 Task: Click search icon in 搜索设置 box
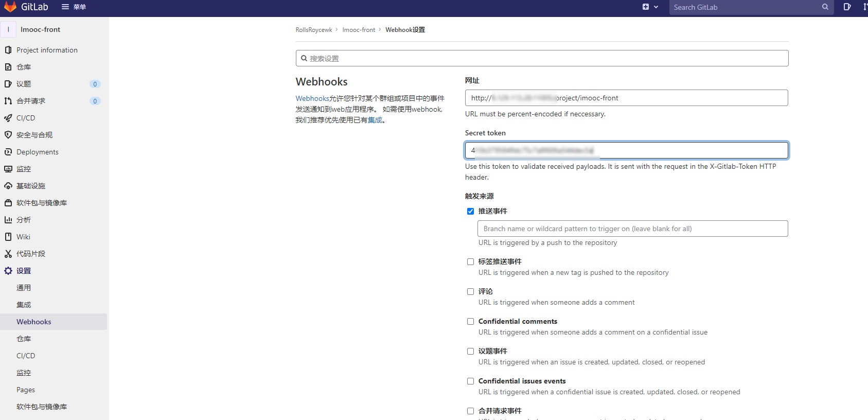[x=304, y=58]
